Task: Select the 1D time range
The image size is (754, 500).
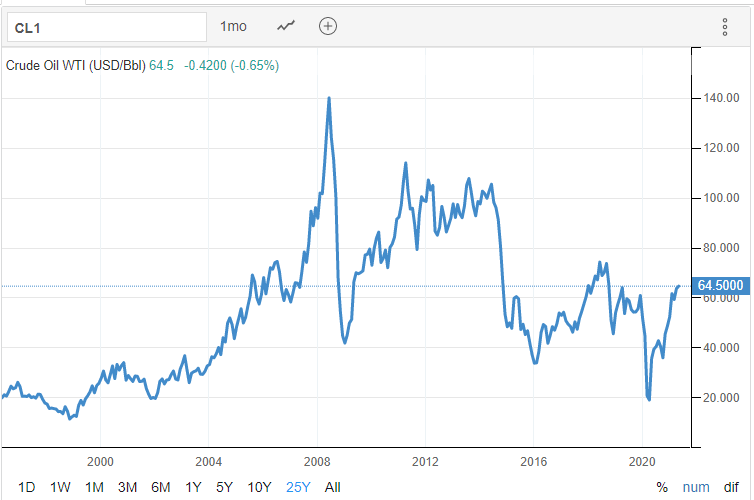Action: coord(26,488)
